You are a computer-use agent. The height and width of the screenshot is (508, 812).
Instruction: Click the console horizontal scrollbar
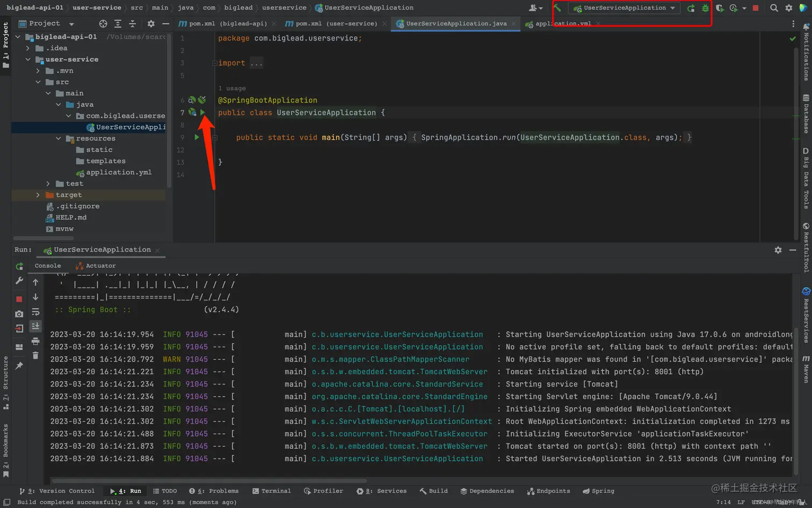pyautogui.click(x=209, y=481)
